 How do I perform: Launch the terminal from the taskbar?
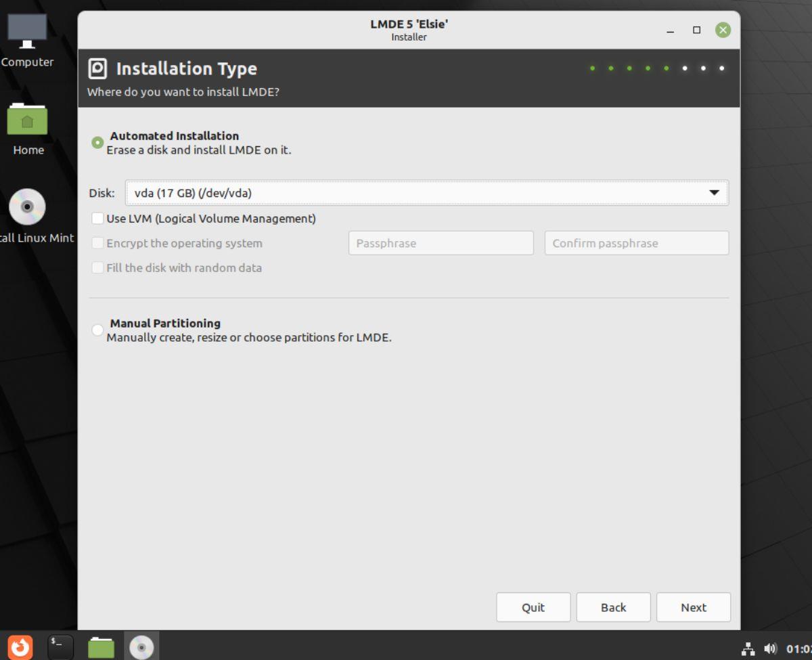(60, 646)
